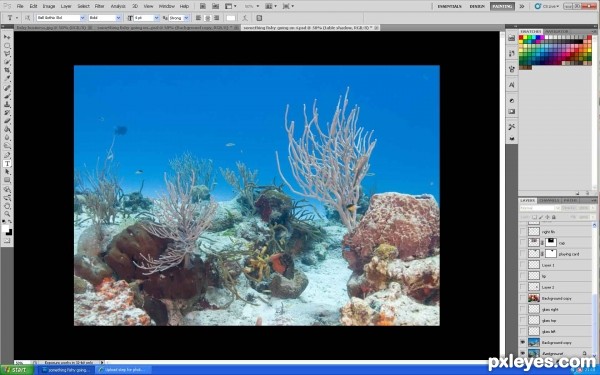Open the Image menu

coord(49,6)
